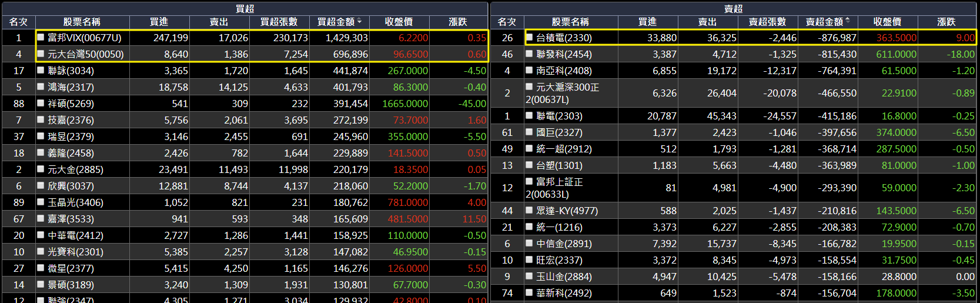
Task: Click the closing price 611.0000
Action: 896,54
